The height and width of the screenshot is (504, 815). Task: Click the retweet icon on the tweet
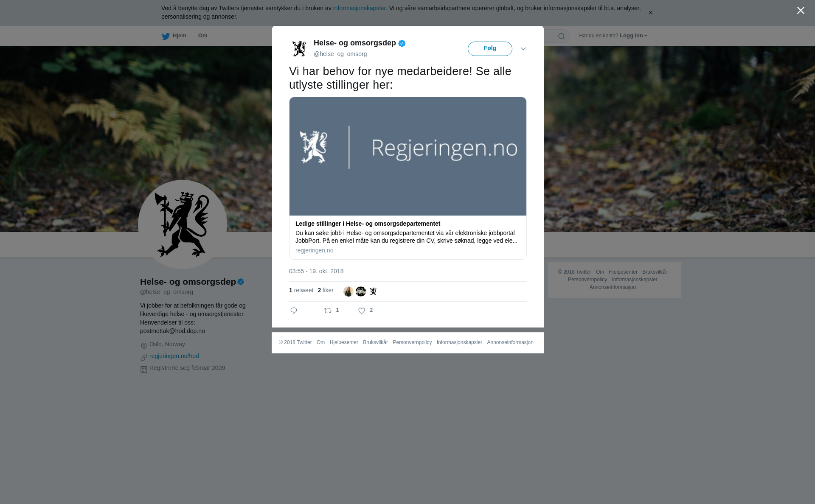(328, 311)
